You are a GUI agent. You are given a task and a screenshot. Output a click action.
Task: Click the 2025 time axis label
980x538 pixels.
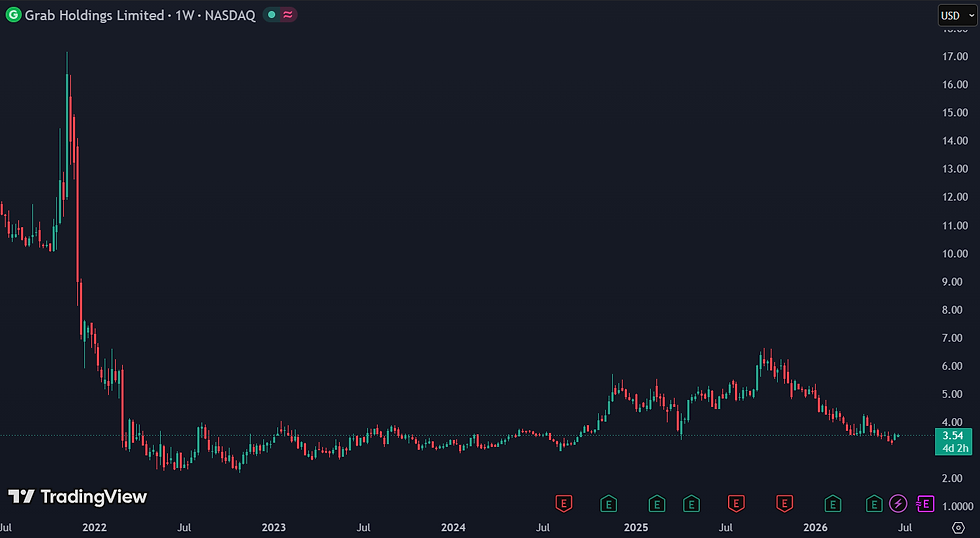coord(636,528)
